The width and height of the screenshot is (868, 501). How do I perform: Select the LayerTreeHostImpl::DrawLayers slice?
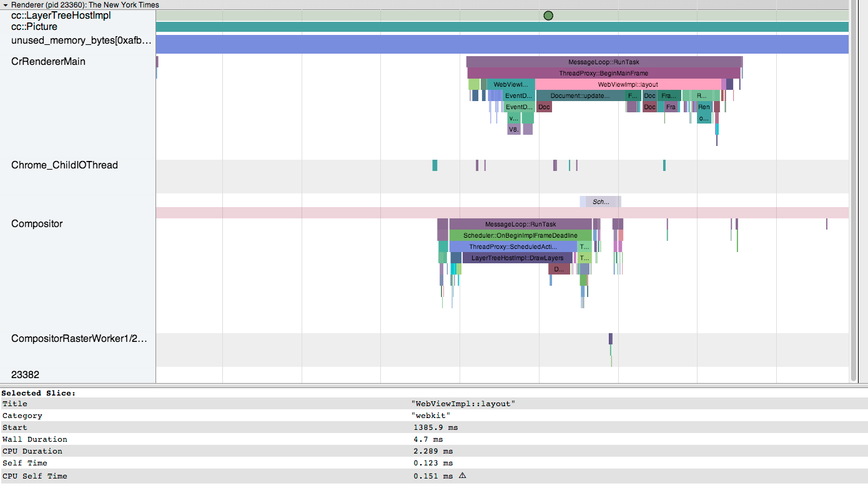[x=517, y=258]
